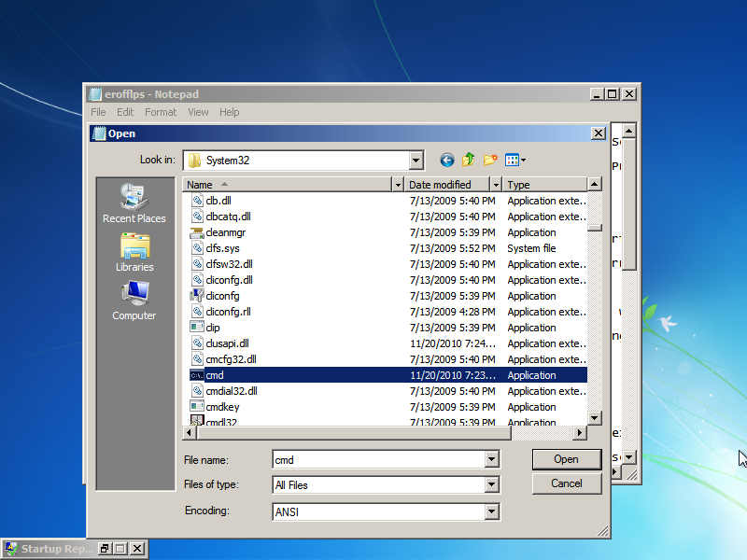Screen dimensions: 747x560
Task: Close the Open dialog
Action: 599,133
